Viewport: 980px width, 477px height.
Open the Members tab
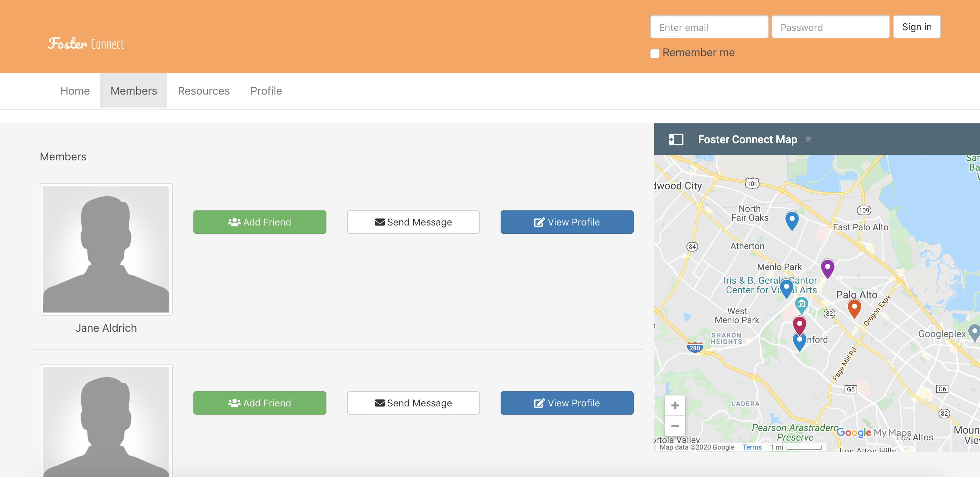click(x=133, y=90)
